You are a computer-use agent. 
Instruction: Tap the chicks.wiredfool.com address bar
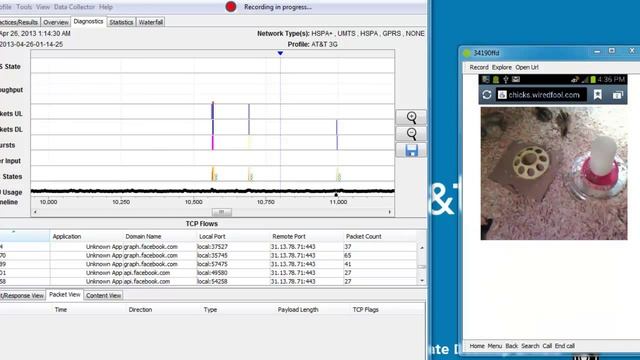click(542, 95)
